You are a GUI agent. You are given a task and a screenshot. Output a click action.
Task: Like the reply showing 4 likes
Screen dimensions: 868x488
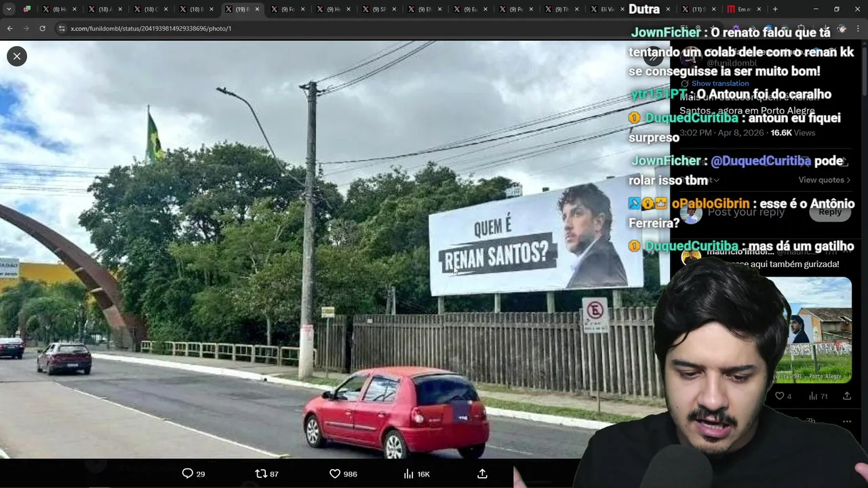pos(783,396)
